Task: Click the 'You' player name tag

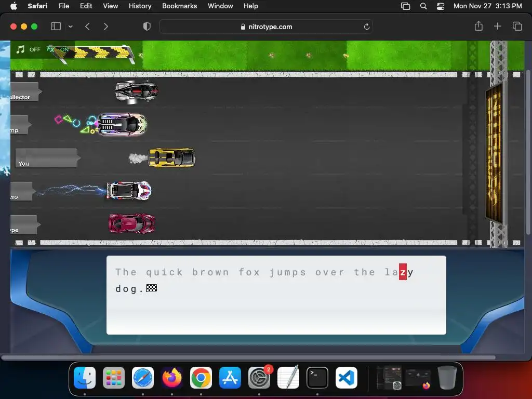Action: tap(47, 158)
